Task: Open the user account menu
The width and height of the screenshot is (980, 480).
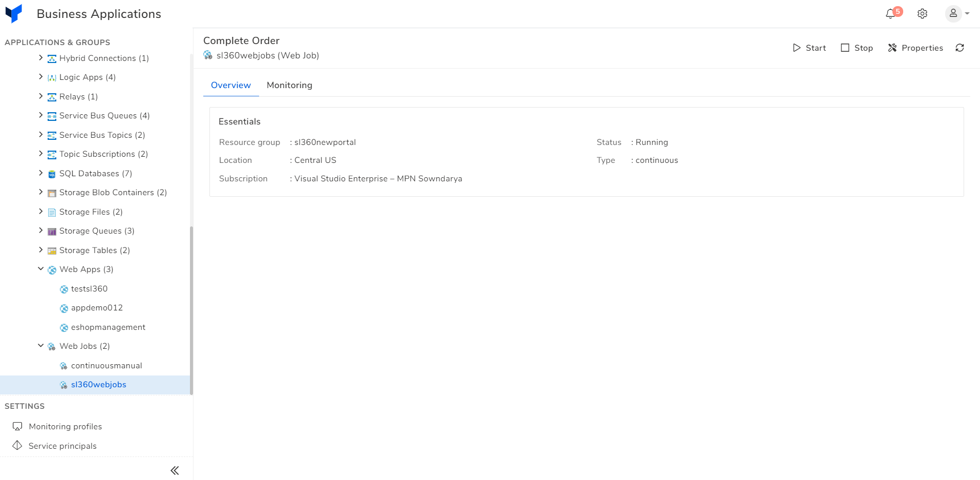Action: point(957,14)
